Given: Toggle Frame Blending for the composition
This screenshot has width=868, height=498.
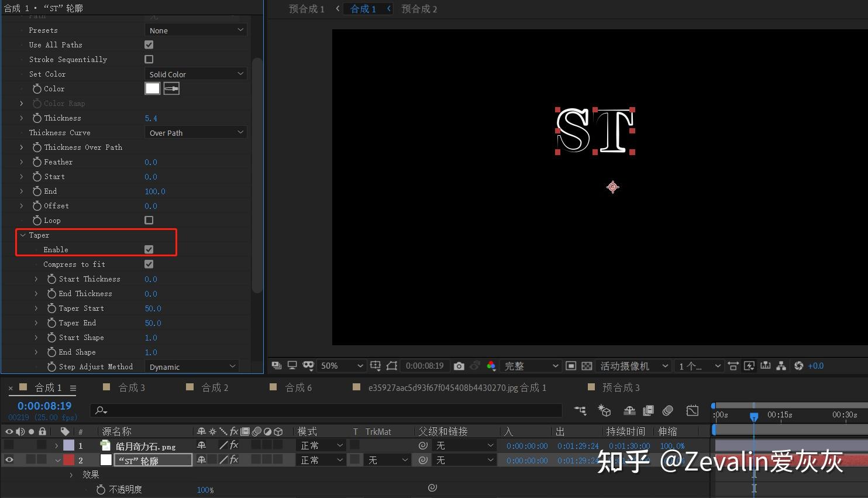Looking at the screenshot, I should [648, 410].
